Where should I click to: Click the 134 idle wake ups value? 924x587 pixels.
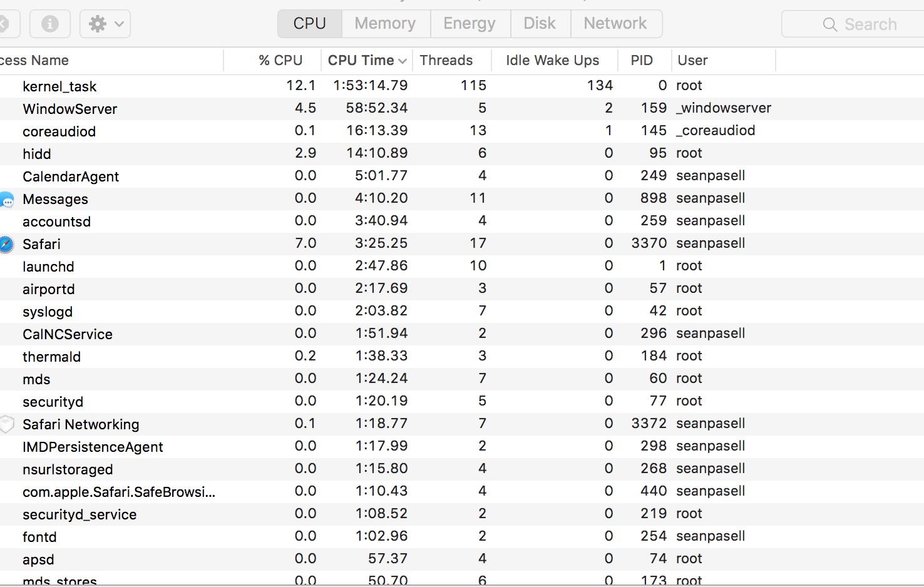click(600, 85)
